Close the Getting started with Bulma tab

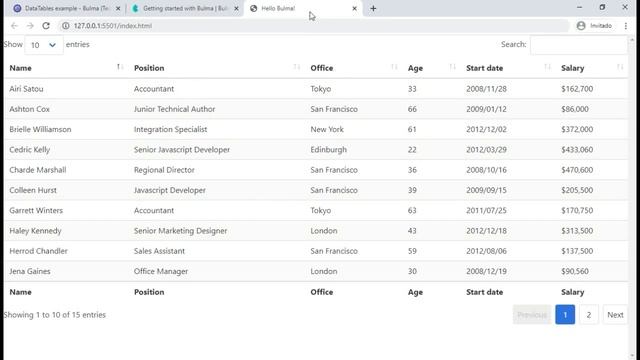236,8
